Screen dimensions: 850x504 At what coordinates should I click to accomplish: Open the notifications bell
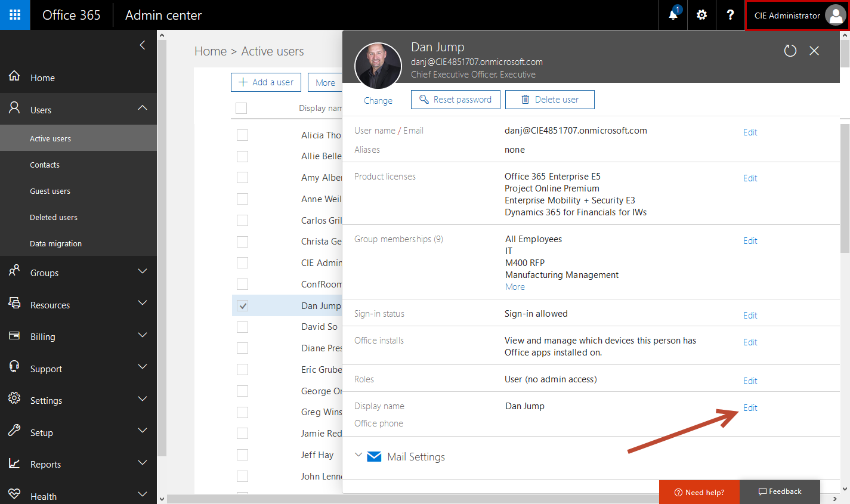click(x=673, y=15)
